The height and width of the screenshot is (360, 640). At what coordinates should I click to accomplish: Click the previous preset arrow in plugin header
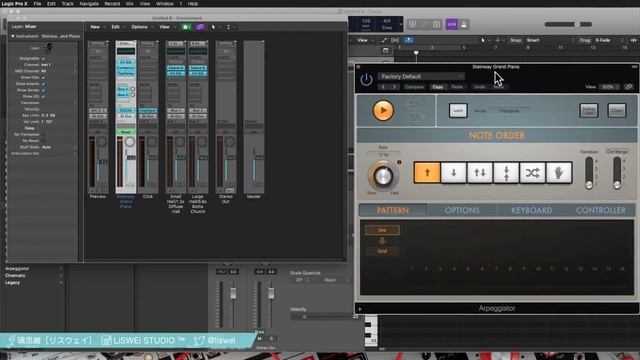(383, 87)
